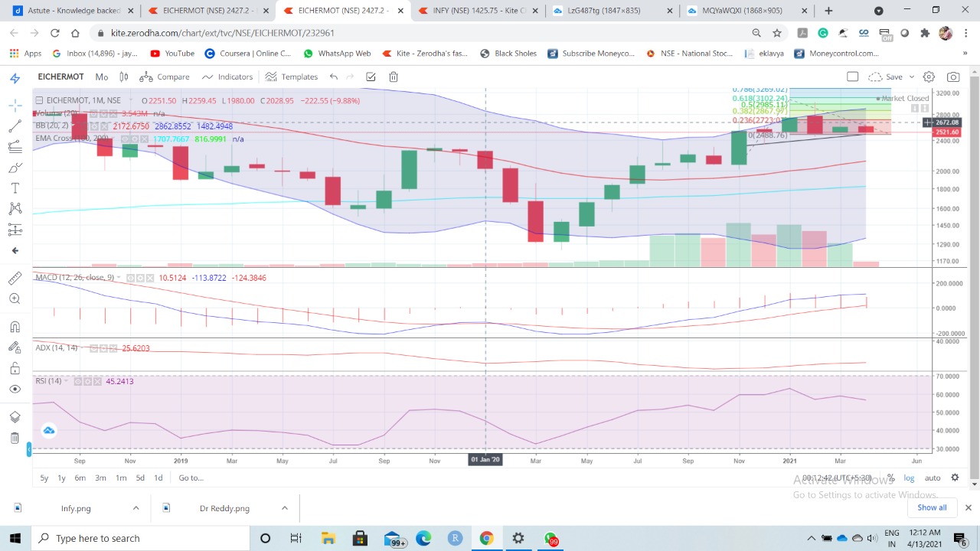Screen dimensions: 980x551
Task: Open the Fibonacci and pitchfork tools
Action: 15,147
